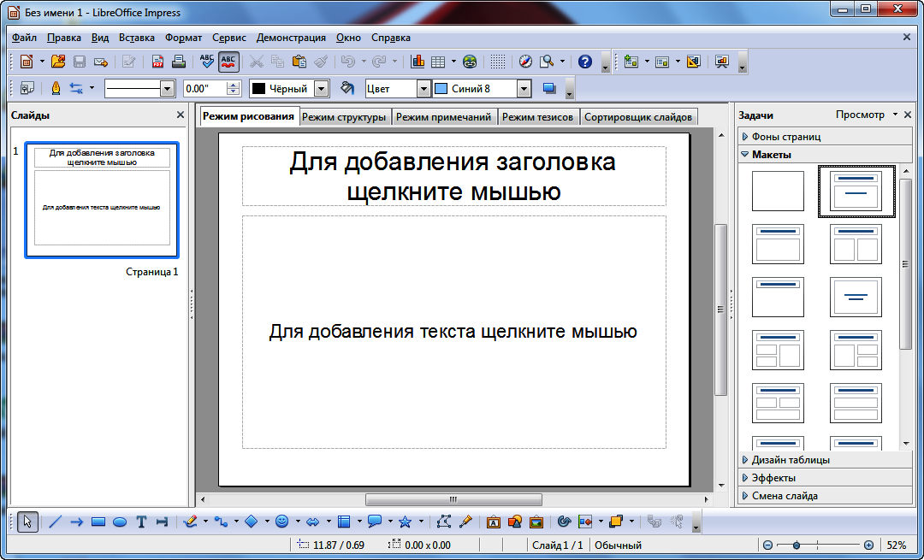Select the Symbol Shapes smiley tool
Viewport: 924px width, 560px height.
282,522
